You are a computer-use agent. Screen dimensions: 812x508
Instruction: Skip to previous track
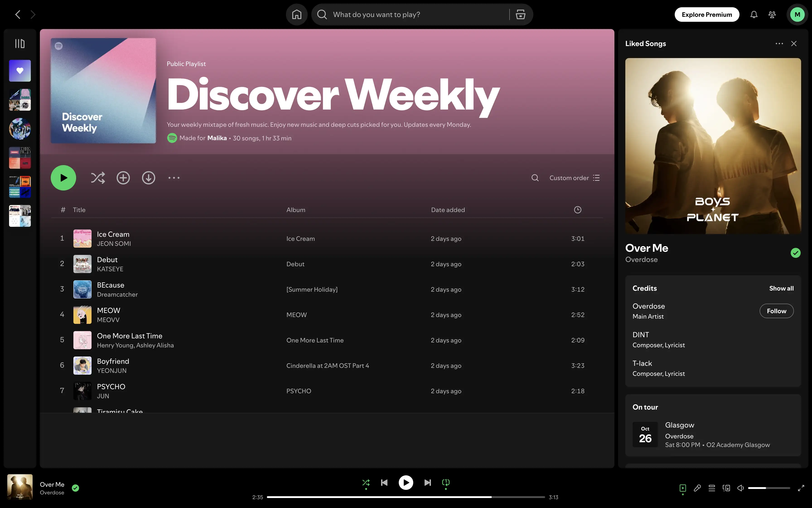(x=384, y=483)
